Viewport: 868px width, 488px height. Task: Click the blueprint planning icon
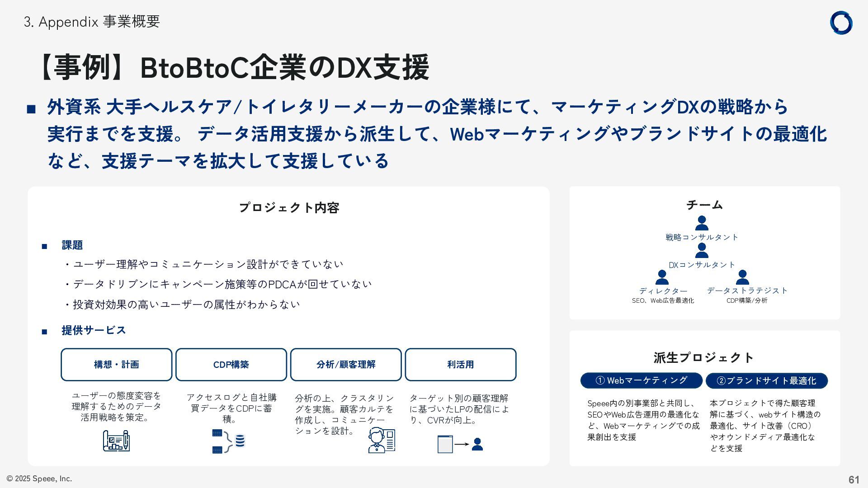116,441
